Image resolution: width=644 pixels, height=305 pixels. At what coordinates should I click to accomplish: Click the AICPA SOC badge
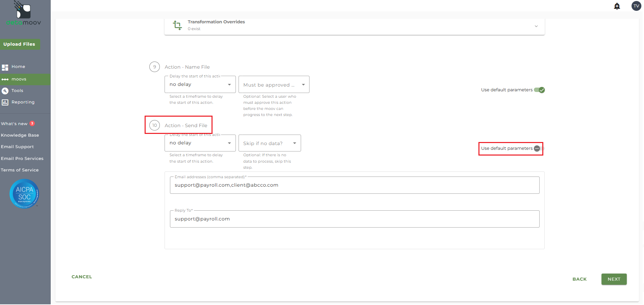(24, 194)
